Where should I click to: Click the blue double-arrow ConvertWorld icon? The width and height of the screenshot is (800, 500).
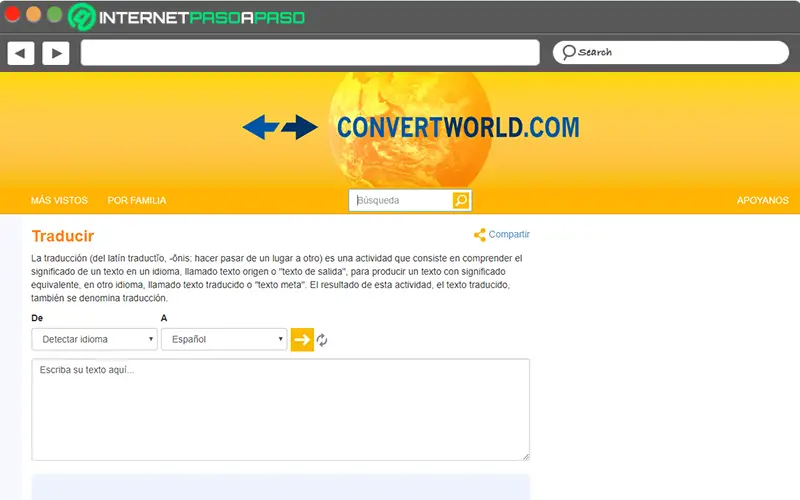280,127
